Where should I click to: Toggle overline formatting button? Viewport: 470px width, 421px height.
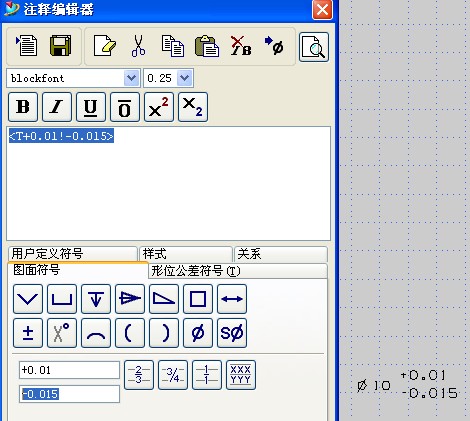point(125,107)
